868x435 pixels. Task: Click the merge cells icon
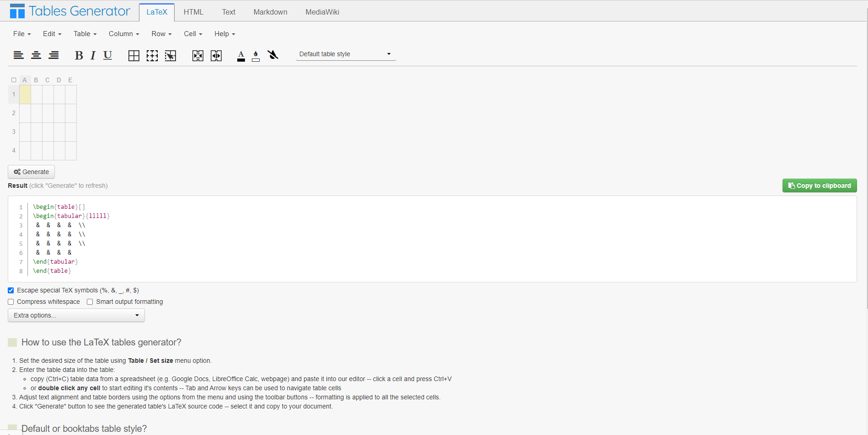[198, 56]
